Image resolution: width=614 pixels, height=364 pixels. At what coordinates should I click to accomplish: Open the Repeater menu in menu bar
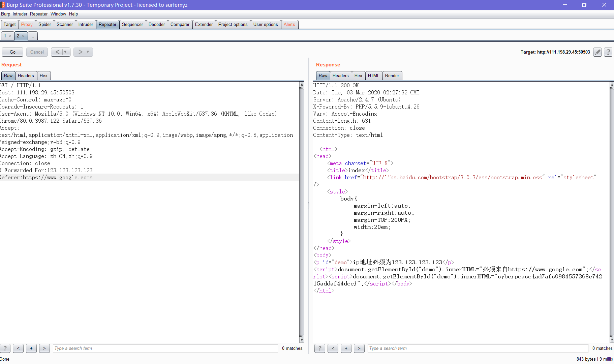39,14
